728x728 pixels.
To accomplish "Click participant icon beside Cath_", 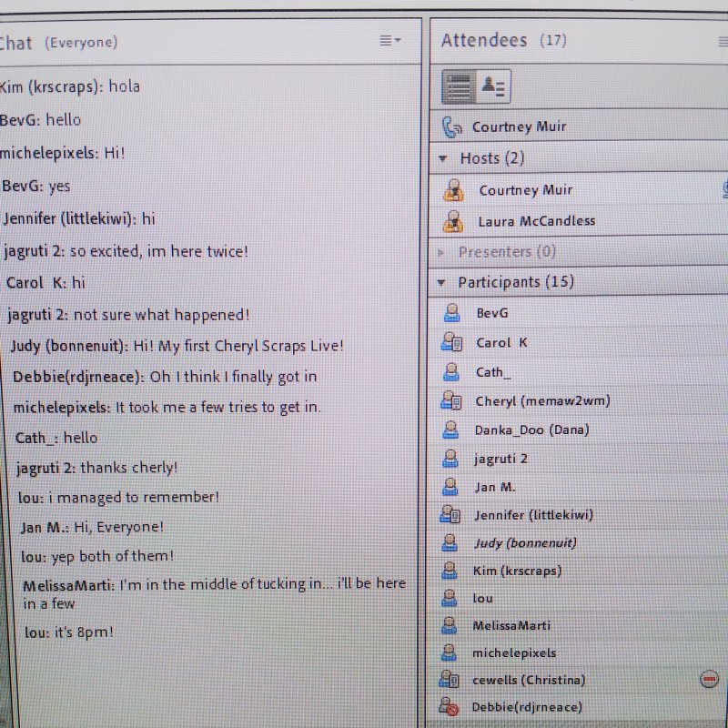I will (x=450, y=372).
